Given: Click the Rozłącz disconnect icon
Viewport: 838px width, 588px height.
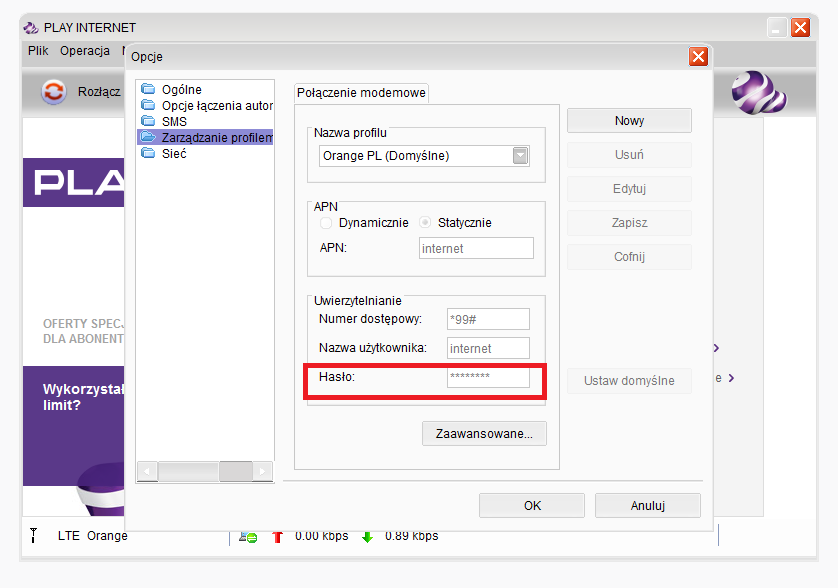Looking at the screenshot, I should point(53,92).
